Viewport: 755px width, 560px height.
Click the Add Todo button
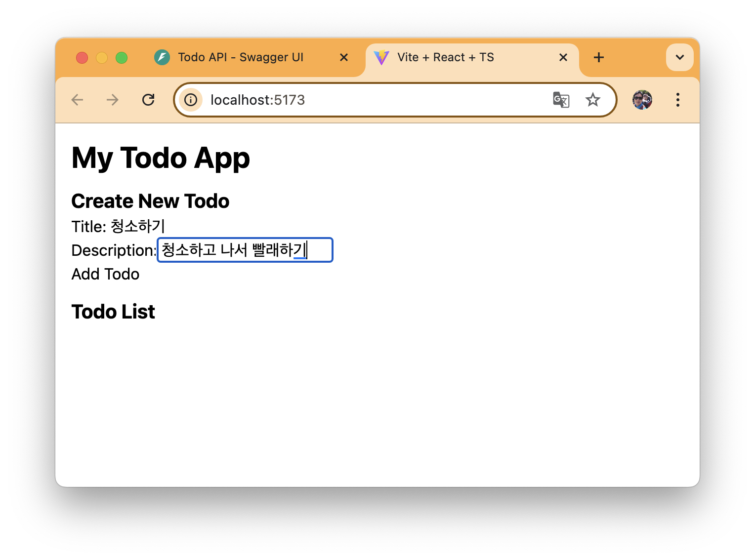tap(105, 274)
